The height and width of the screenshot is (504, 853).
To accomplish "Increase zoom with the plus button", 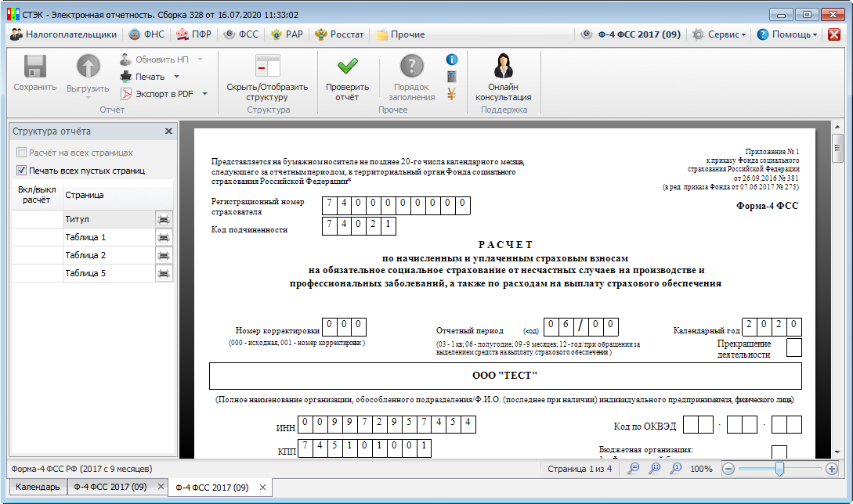I will tap(832, 469).
